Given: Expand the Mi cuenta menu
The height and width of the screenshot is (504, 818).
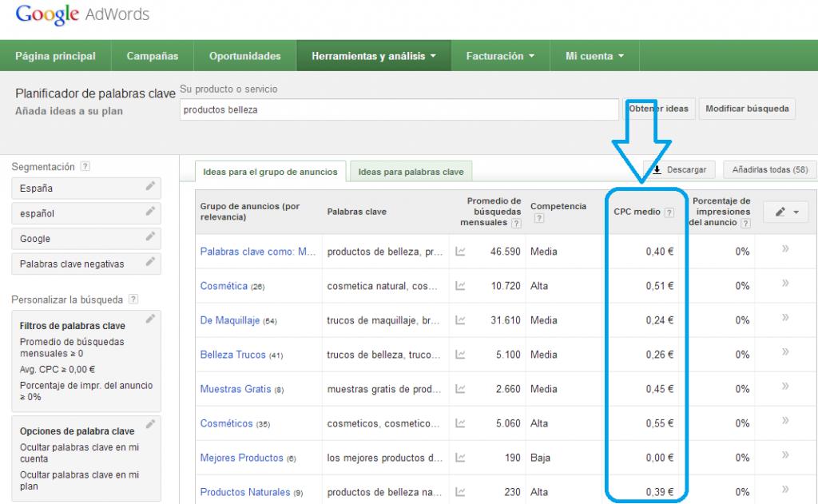Looking at the screenshot, I should pyautogui.click(x=594, y=57).
